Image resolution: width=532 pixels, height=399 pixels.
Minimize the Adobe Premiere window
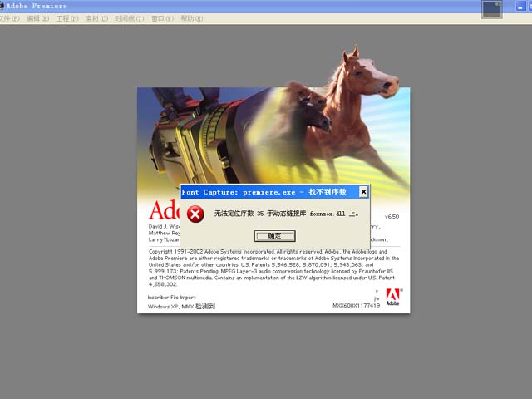click(520, 6)
